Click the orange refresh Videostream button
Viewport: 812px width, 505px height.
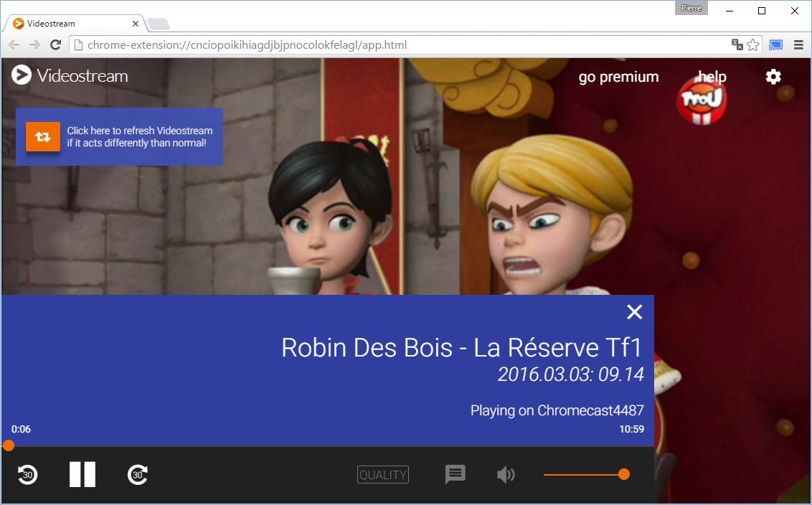coord(43,137)
